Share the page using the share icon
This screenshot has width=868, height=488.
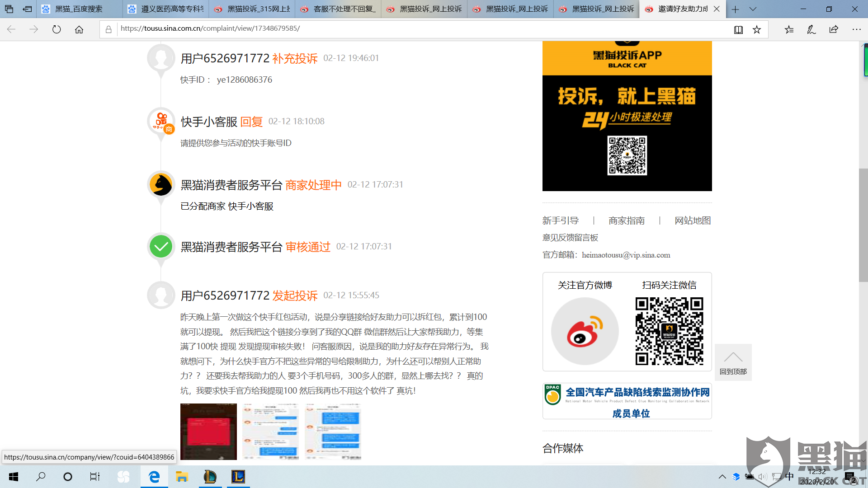(x=833, y=29)
